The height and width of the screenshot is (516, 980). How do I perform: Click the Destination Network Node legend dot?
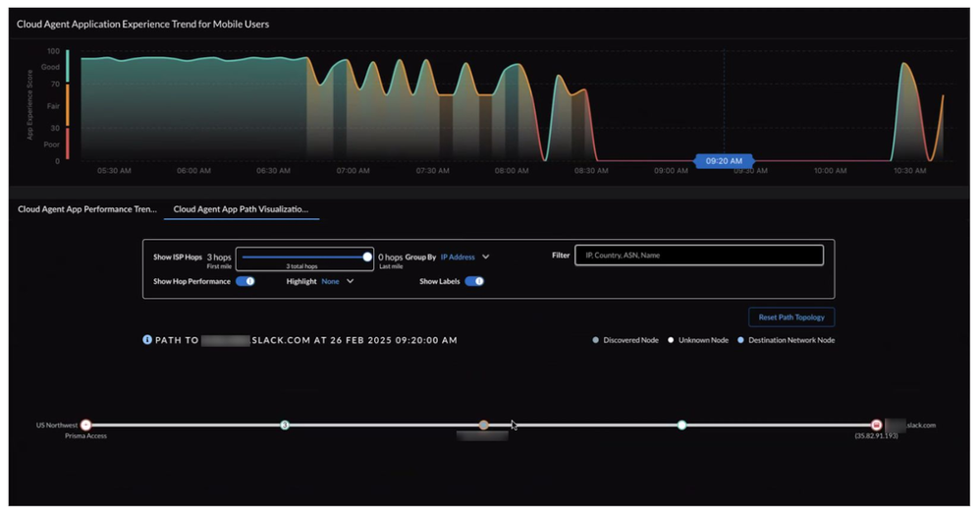coord(740,340)
